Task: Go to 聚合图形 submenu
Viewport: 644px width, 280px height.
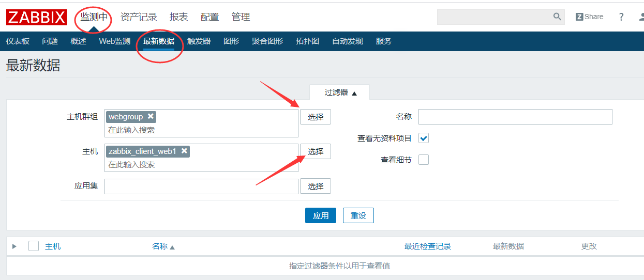Action: click(267, 41)
